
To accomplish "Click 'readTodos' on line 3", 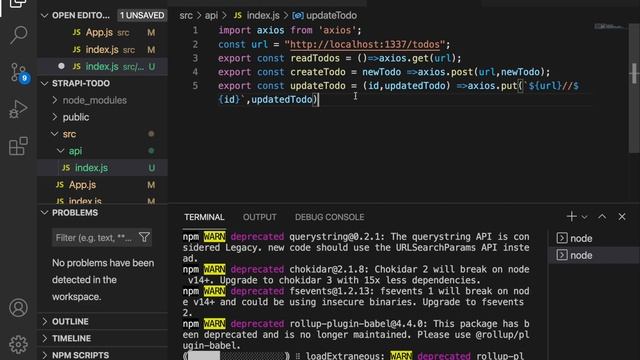I will tap(315, 58).
